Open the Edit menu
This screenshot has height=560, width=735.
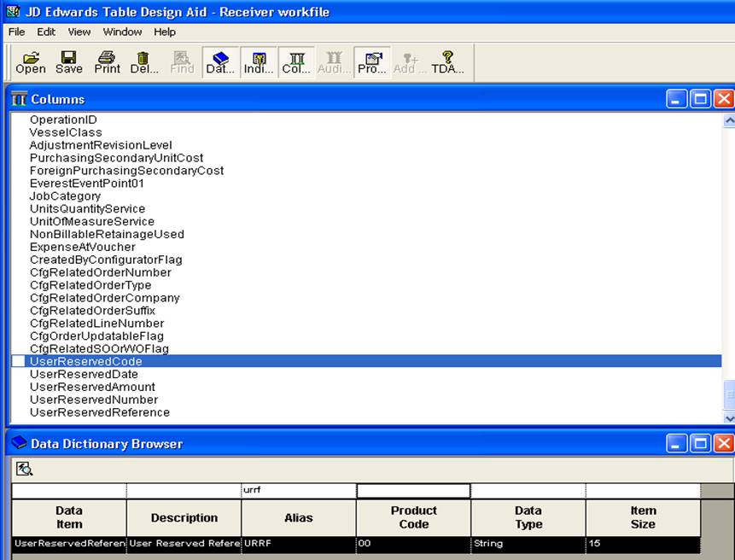click(x=46, y=32)
